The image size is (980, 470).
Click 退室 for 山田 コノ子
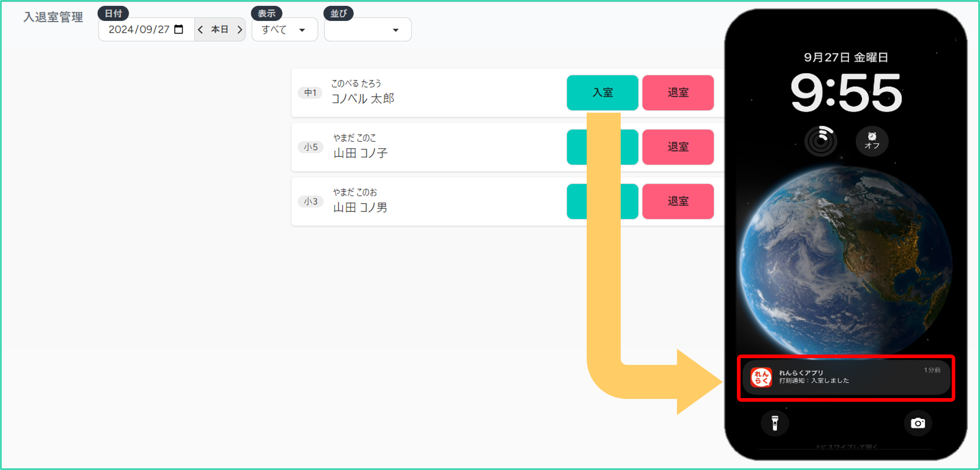(x=678, y=147)
